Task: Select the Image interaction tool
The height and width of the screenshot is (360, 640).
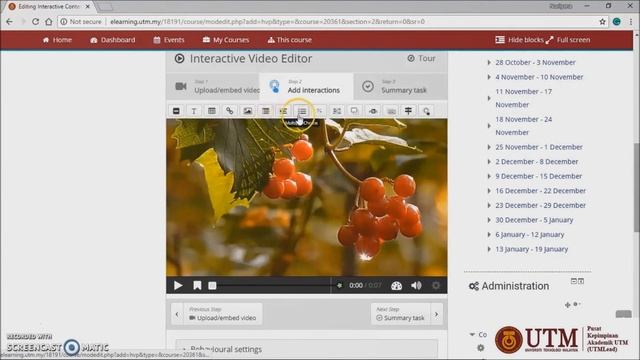Action: 248,111
